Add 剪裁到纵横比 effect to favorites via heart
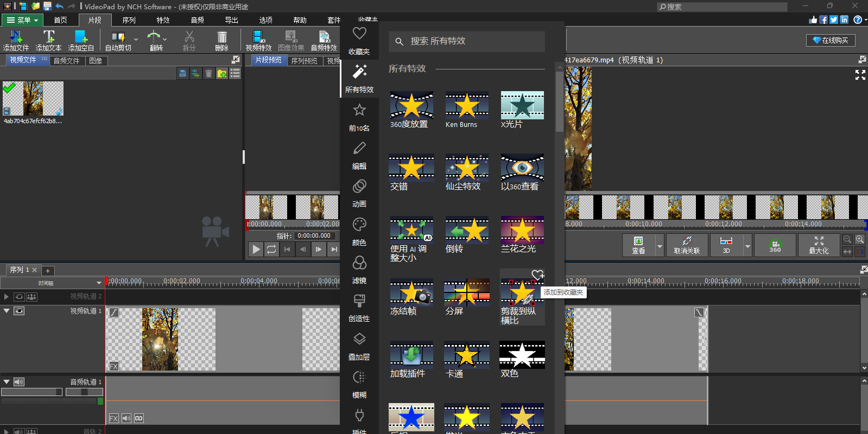 pos(537,275)
